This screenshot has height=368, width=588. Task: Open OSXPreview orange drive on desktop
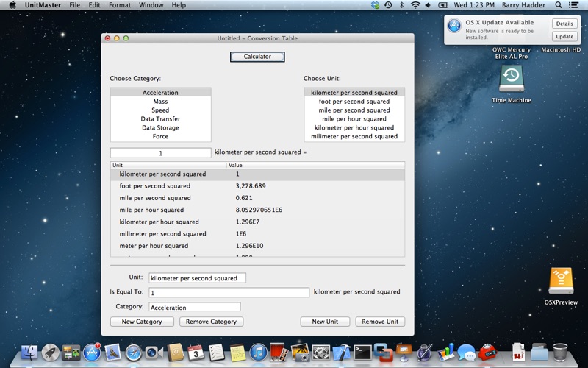coord(561,281)
